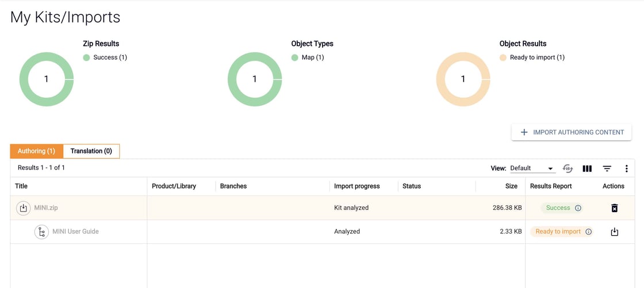644x288 pixels.
Task: Click the MINI.zip kit icon
Action: coord(23,208)
